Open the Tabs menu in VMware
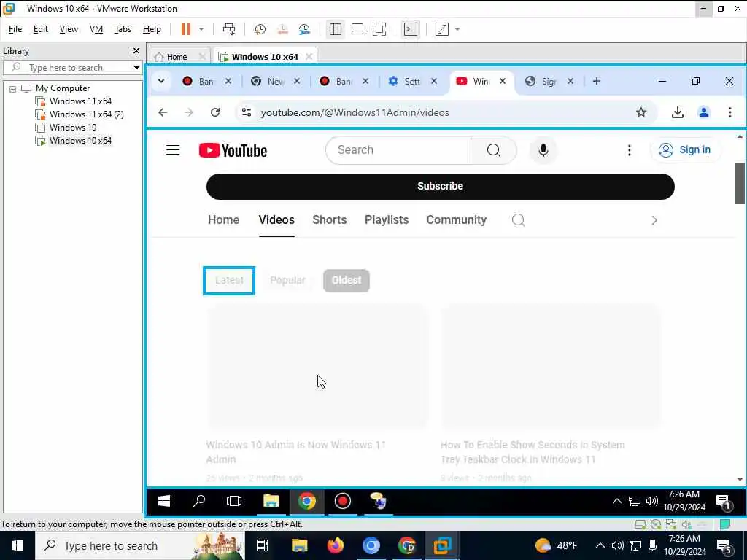The height and width of the screenshot is (560, 747). click(123, 29)
